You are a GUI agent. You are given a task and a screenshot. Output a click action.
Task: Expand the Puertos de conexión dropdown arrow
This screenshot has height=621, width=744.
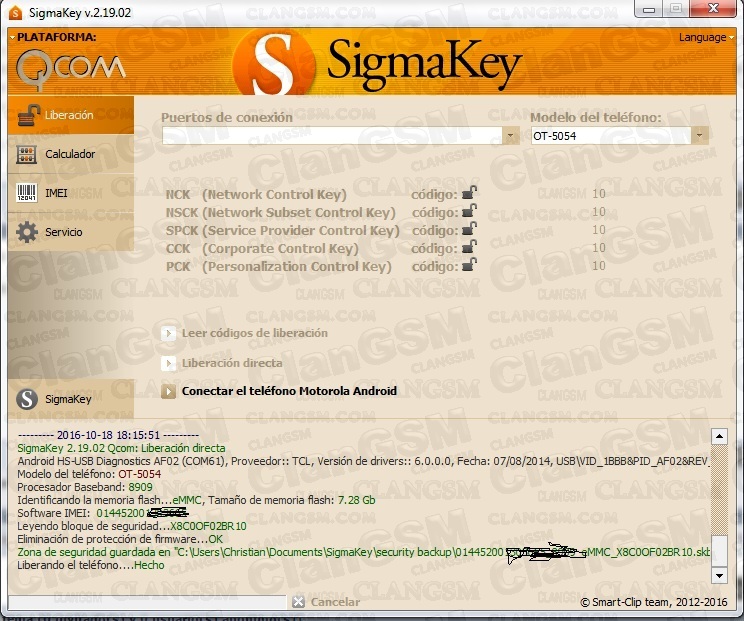pos(510,136)
